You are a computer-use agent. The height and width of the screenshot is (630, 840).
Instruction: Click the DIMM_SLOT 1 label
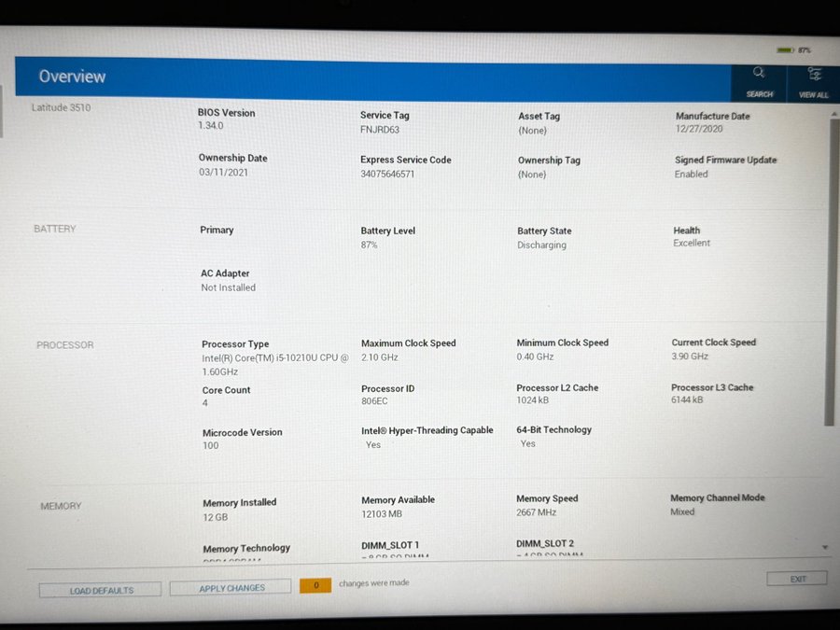pos(390,545)
